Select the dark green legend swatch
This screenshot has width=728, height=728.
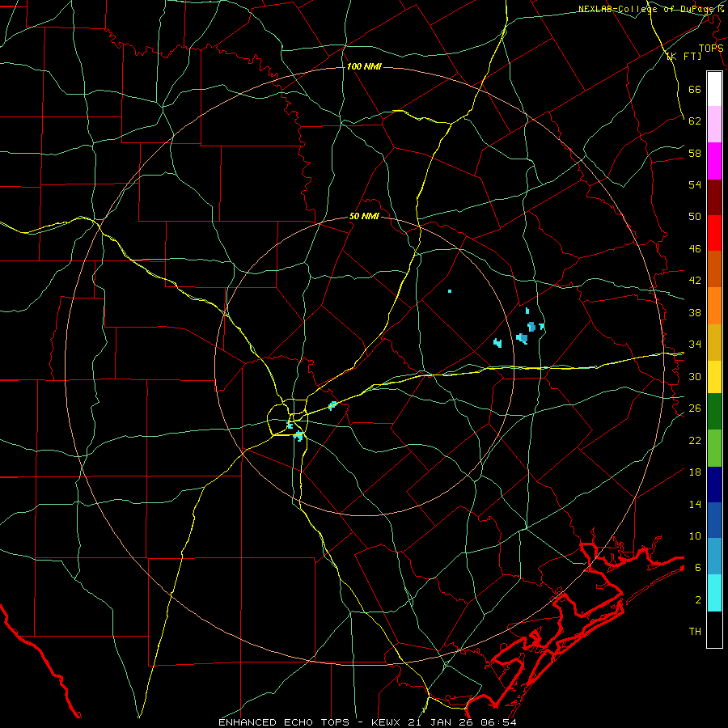tap(714, 412)
